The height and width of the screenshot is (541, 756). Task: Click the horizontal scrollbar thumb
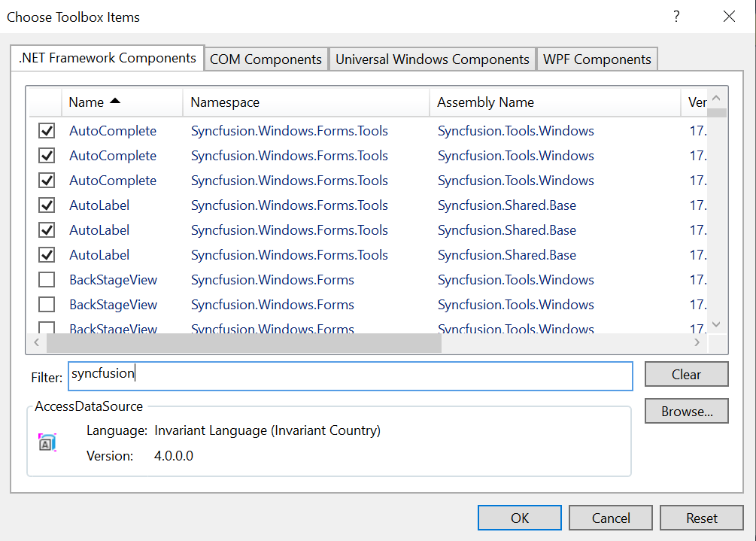244,342
